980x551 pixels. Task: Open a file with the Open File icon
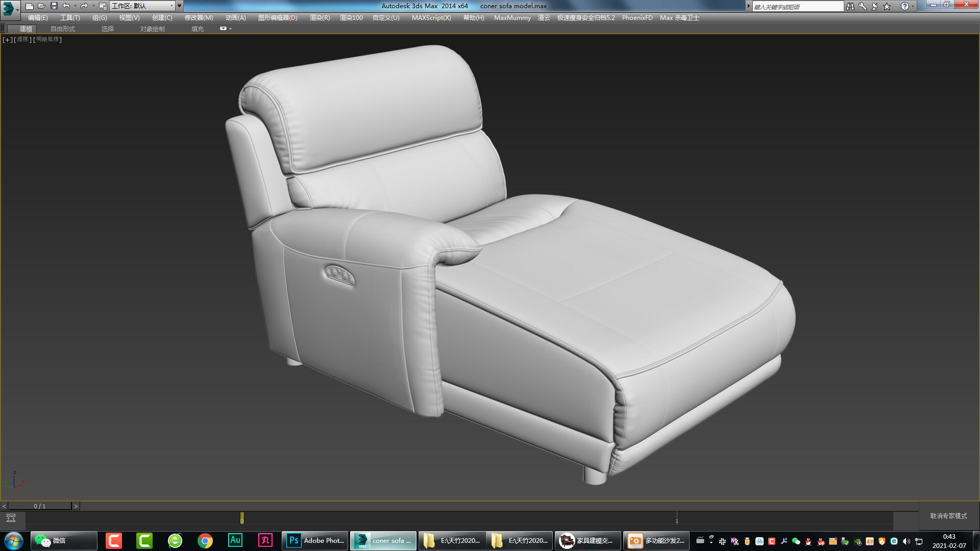pyautogui.click(x=41, y=6)
